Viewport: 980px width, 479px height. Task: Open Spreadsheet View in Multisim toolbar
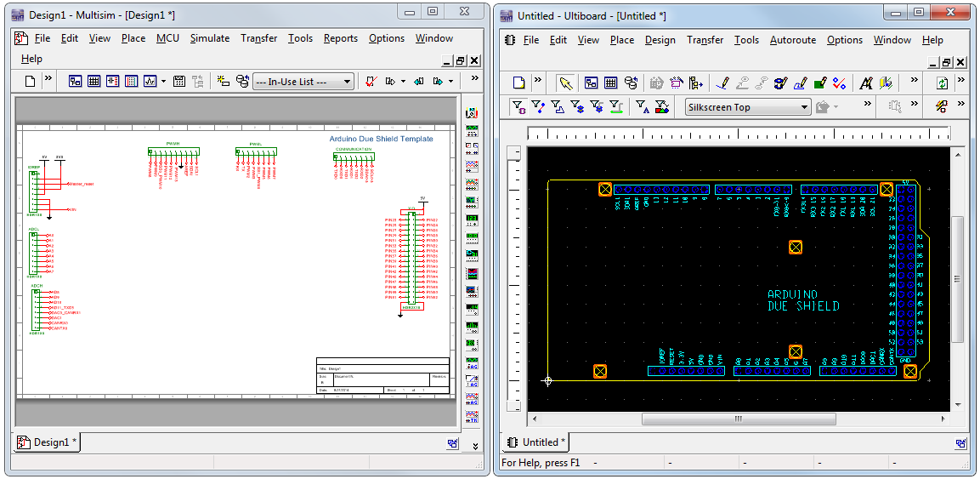pyautogui.click(x=94, y=82)
